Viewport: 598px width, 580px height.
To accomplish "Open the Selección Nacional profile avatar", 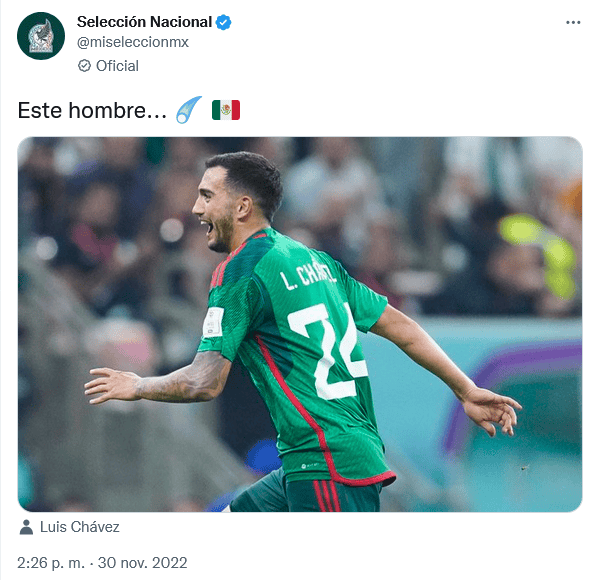I will [41, 36].
